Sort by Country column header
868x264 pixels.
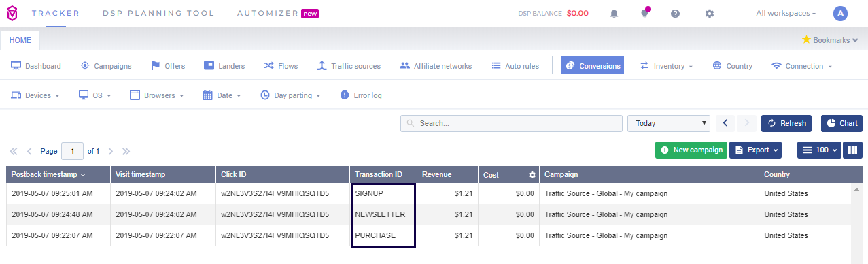(x=810, y=175)
